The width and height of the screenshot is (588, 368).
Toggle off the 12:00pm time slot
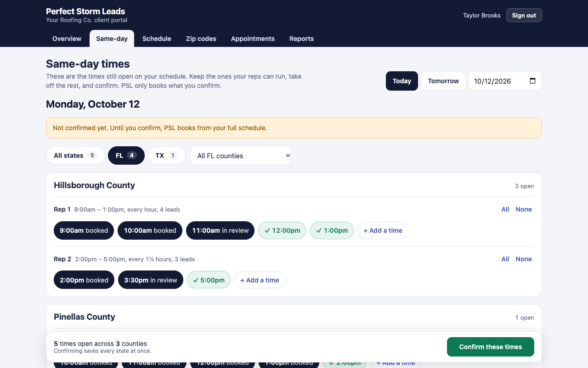(283, 230)
